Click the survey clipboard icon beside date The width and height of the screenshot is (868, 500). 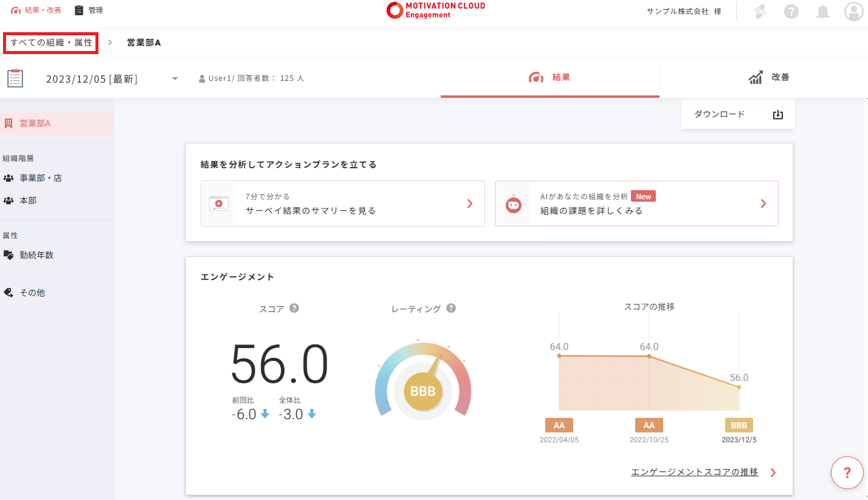[15, 78]
